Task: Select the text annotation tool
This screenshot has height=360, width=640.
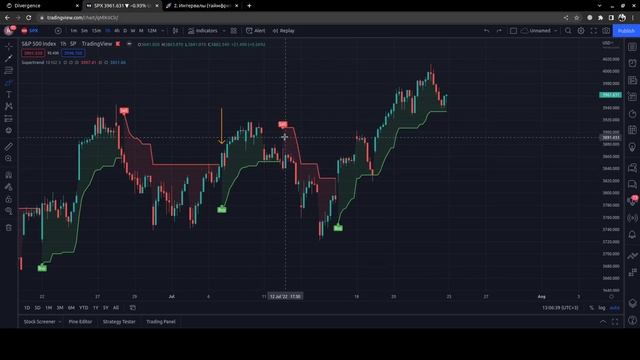Action: (9, 94)
